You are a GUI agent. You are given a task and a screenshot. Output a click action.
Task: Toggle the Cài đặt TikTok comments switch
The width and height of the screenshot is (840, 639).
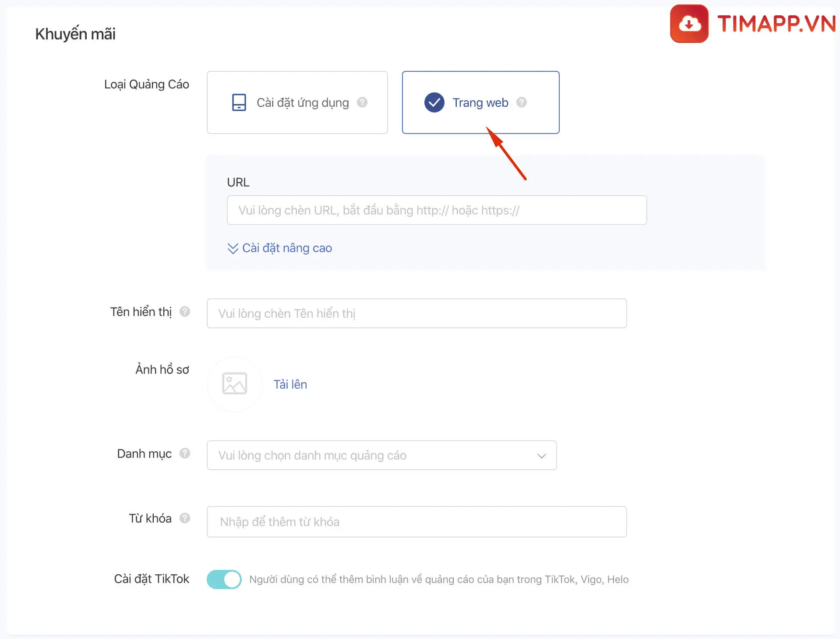(x=224, y=579)
